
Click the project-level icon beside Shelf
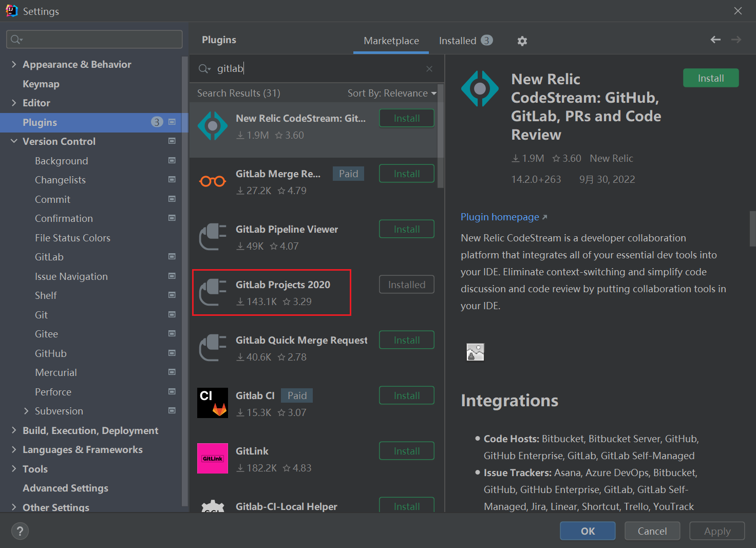tap(172, 295)
